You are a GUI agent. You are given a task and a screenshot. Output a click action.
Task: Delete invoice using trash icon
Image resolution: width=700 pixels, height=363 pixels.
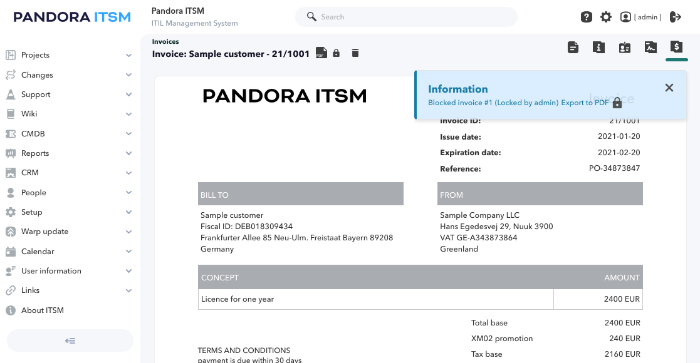[x=355, y=53]
